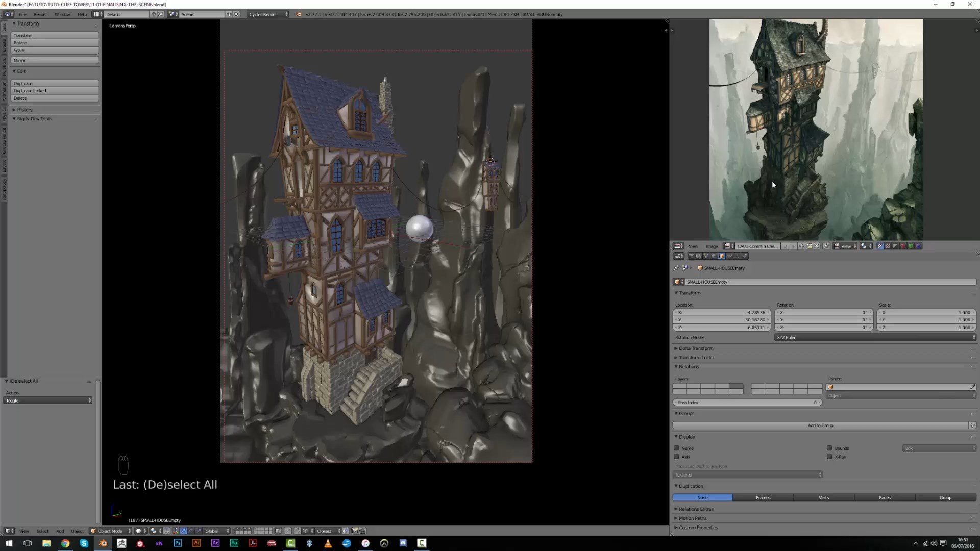Open the Scene properties tab
Screen dimensions: 980x551
pyautogui.click(x=706, y=256)
